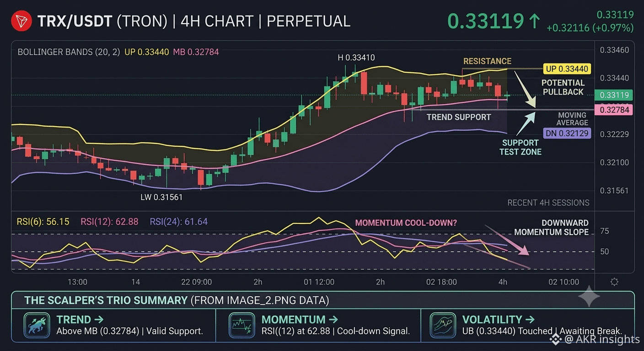Select MB 0.32784 in the Bollinger header
Viewport: 644px width, 351px height.
[x=196, y=52]
